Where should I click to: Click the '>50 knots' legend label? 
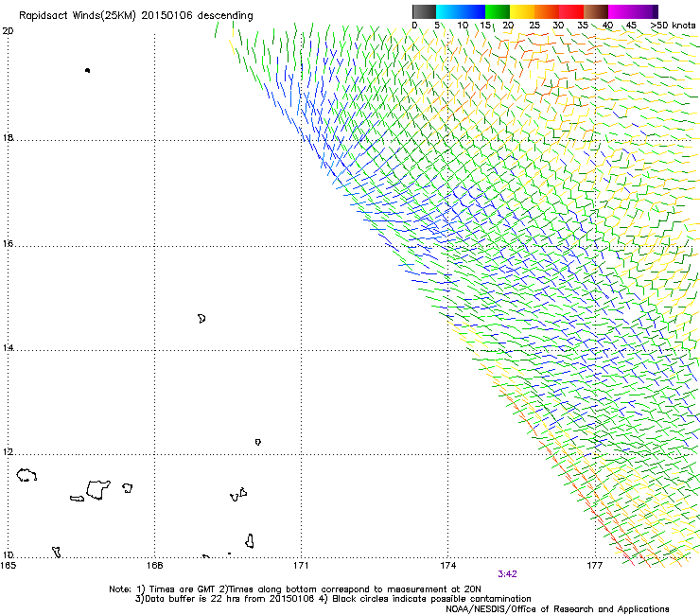coord(673,25)
